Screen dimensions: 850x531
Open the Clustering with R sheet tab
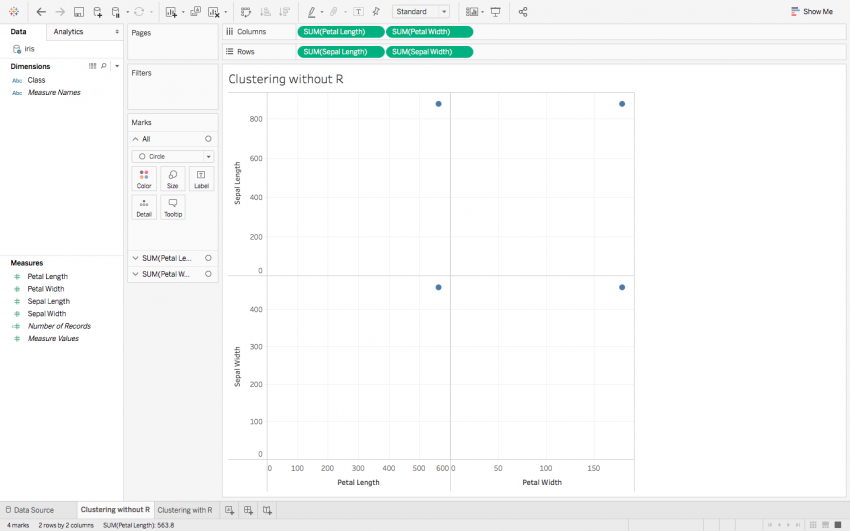(184, 510)
